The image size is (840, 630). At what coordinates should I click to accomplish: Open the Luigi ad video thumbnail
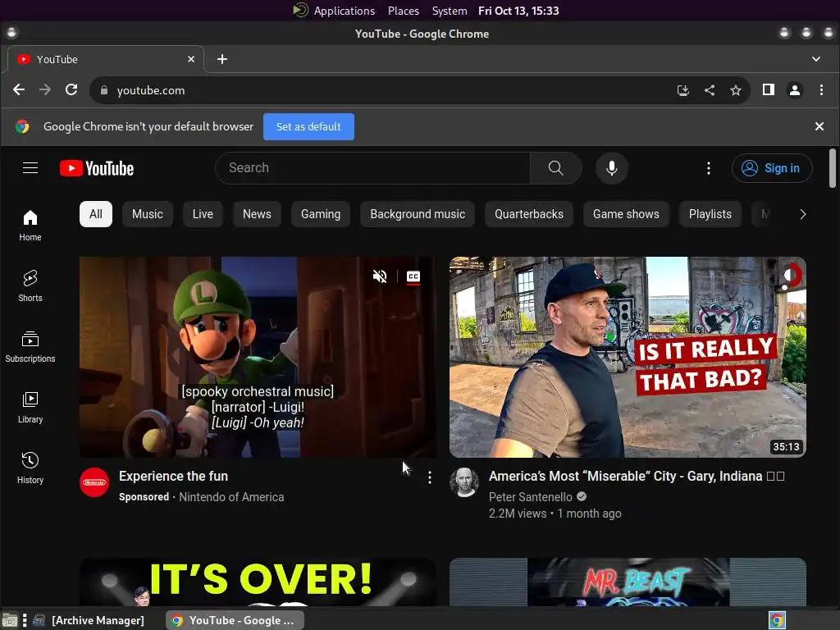tap(258, 358)
